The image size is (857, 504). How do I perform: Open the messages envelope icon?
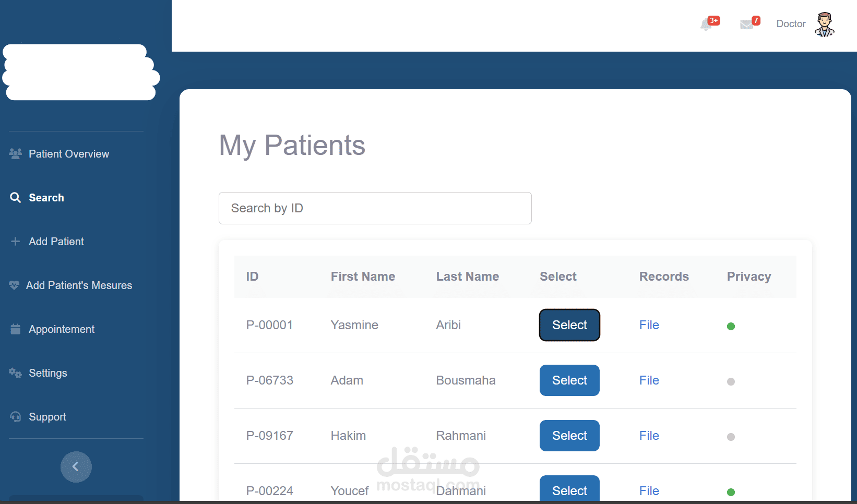[x=746, y=24]
